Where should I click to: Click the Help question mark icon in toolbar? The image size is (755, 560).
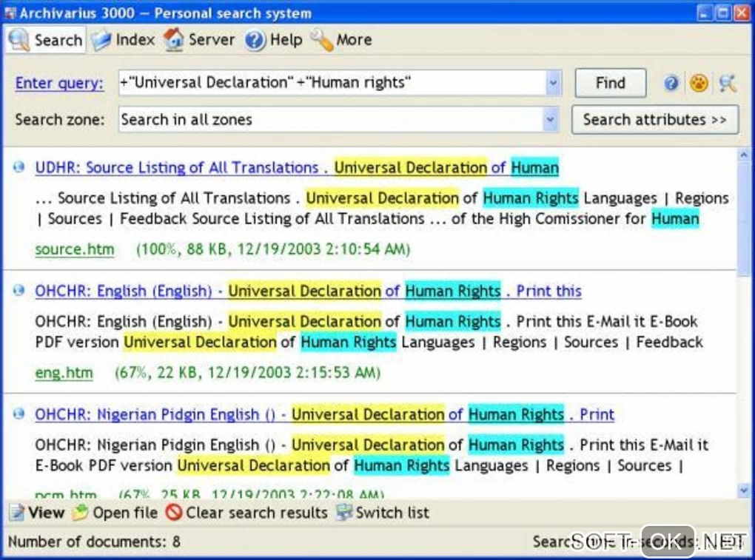[x=255, y=41]
